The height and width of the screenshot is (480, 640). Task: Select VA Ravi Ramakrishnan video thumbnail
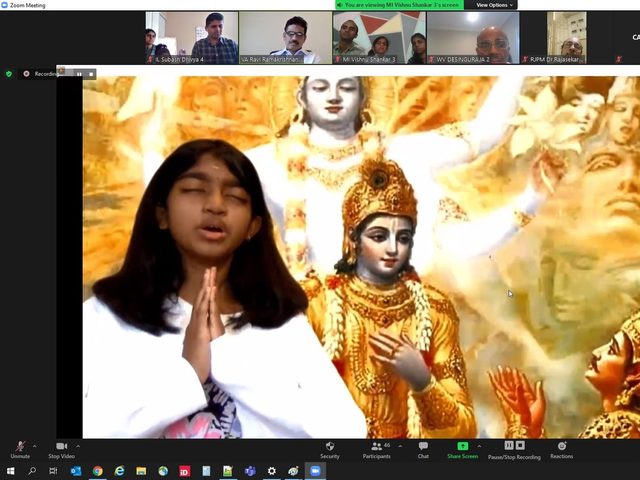pyautogui.click(x=285, y=38)
